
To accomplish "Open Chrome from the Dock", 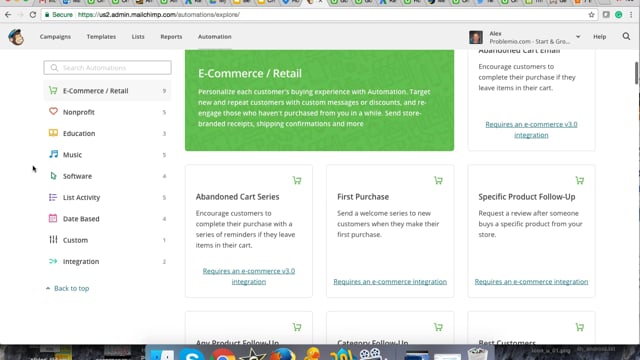I will pos(223,354).
